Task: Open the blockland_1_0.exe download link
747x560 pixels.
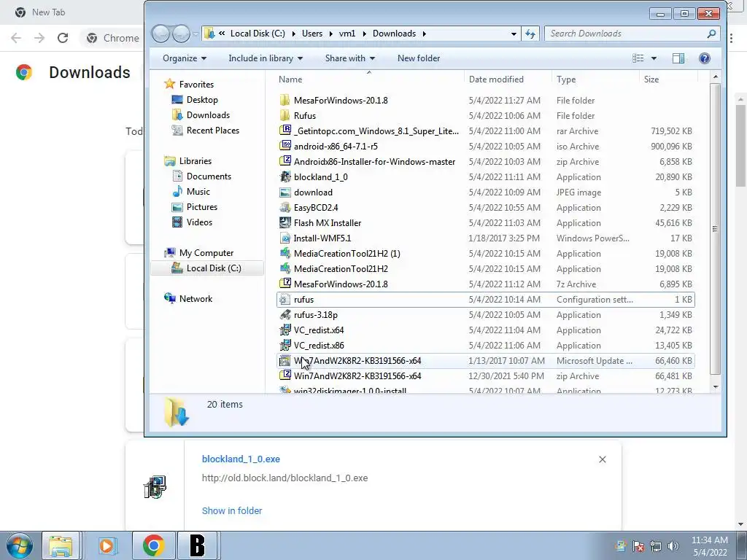Action: (x=241, y=459)
